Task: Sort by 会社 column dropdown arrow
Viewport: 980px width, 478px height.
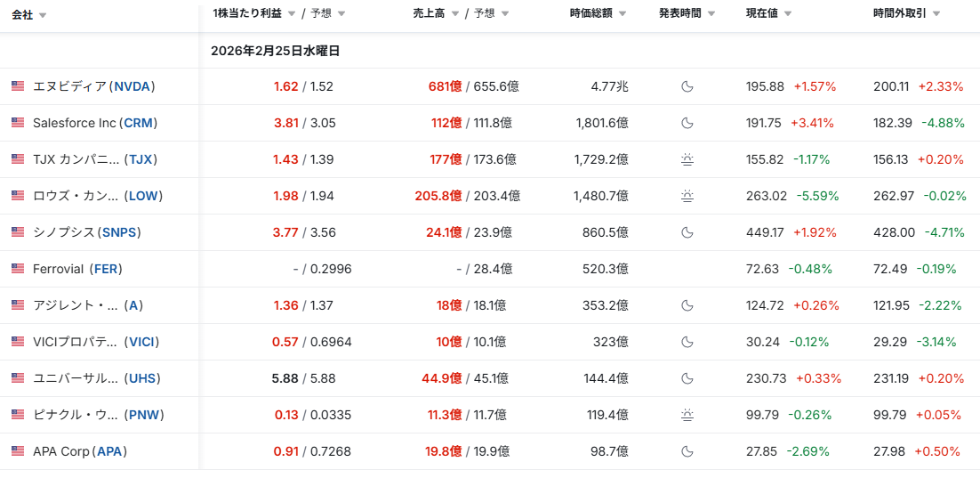Action: 44,16
